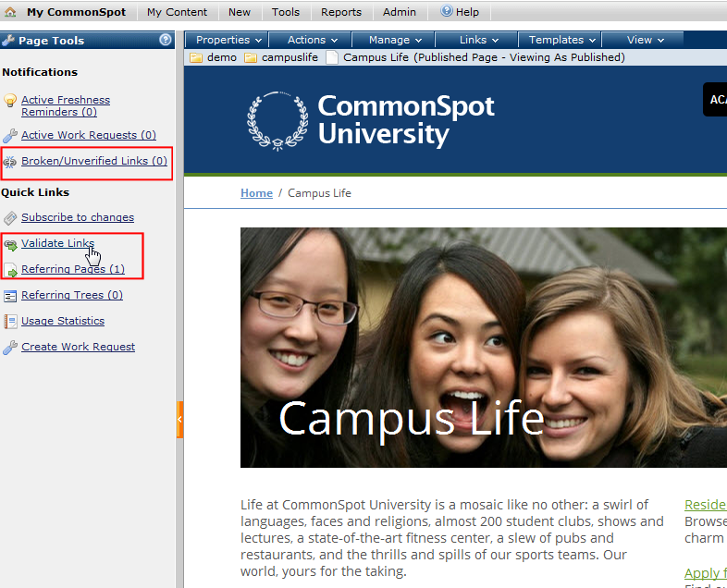Open the Page Tools help question-mark icon

pos(166,40)
